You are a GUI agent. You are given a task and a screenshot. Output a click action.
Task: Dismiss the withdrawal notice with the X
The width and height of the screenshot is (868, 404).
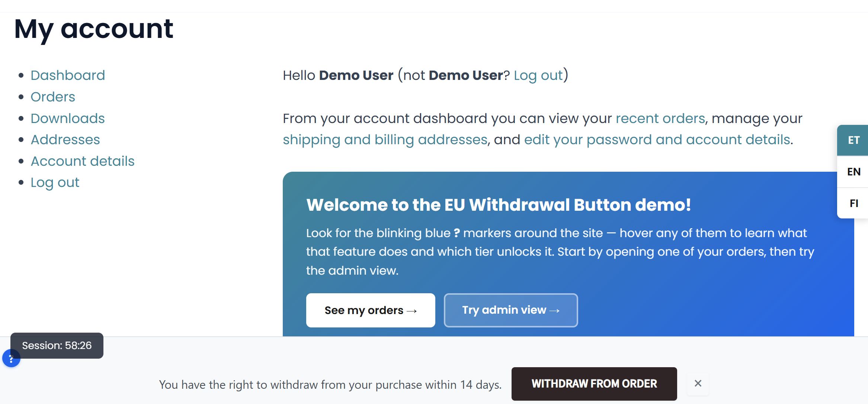click(x=698, y=383)
